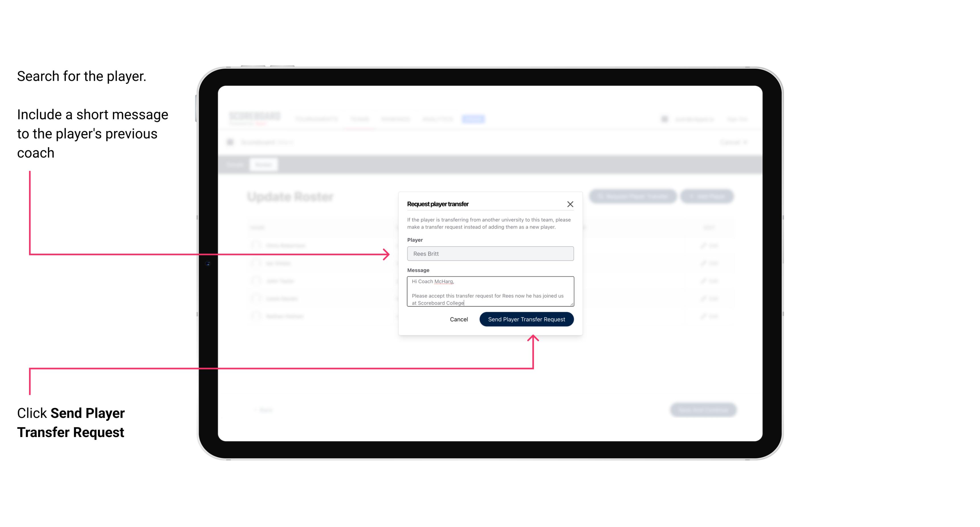Click the notification bell icon in header
This screenshot has height=527, width=980.
664,119
